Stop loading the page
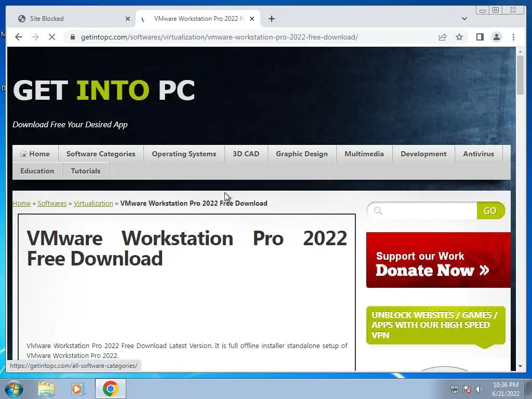Viewport: 532px width, 399px height. [x=52, y=37]
